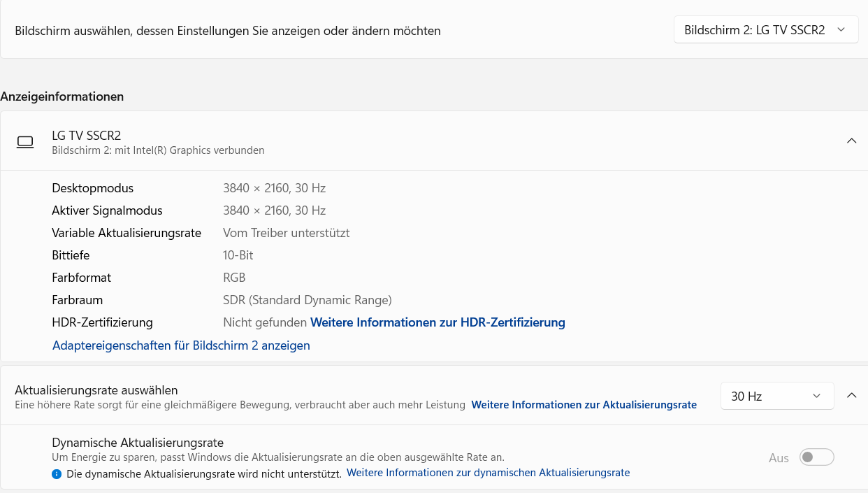The width and height of the screenshot is (868, 493).
Task: Open the Bildschirm 2: LG TV SSCR2 dropdown
Action: tap(765, 30)
